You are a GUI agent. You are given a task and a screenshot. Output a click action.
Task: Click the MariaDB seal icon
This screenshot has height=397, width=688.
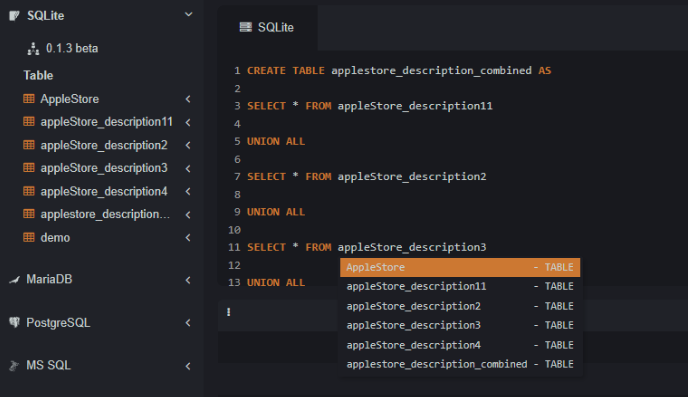[x=14, y=279]
